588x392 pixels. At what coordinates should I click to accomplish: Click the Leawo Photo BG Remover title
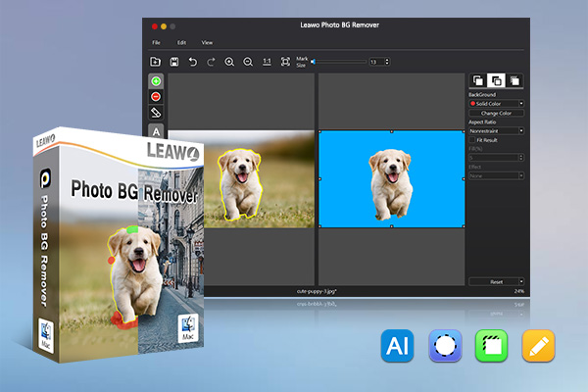tap(340, 25)
